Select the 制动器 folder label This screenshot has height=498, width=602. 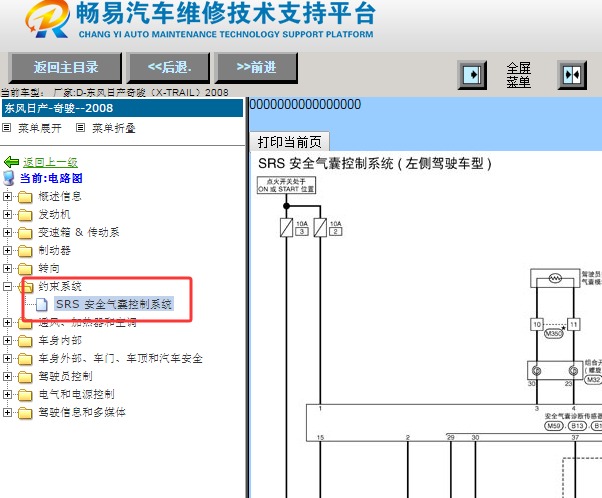point(54,250)
